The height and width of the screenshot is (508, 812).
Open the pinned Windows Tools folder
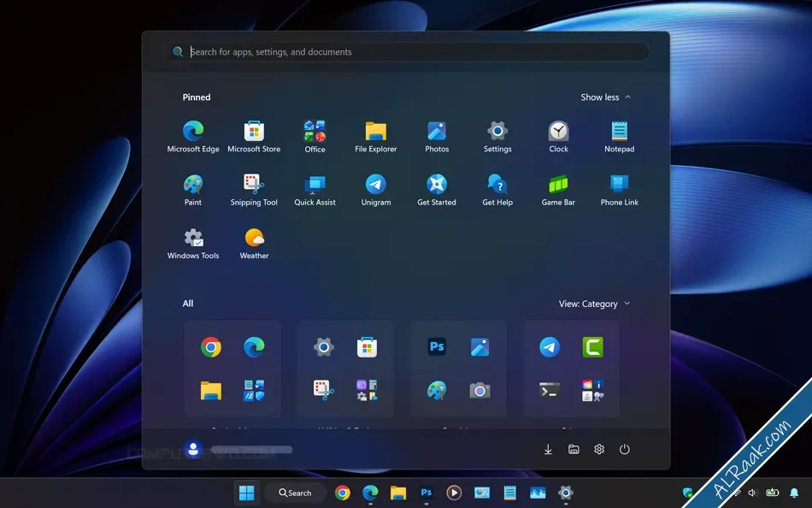coord(193,243)
